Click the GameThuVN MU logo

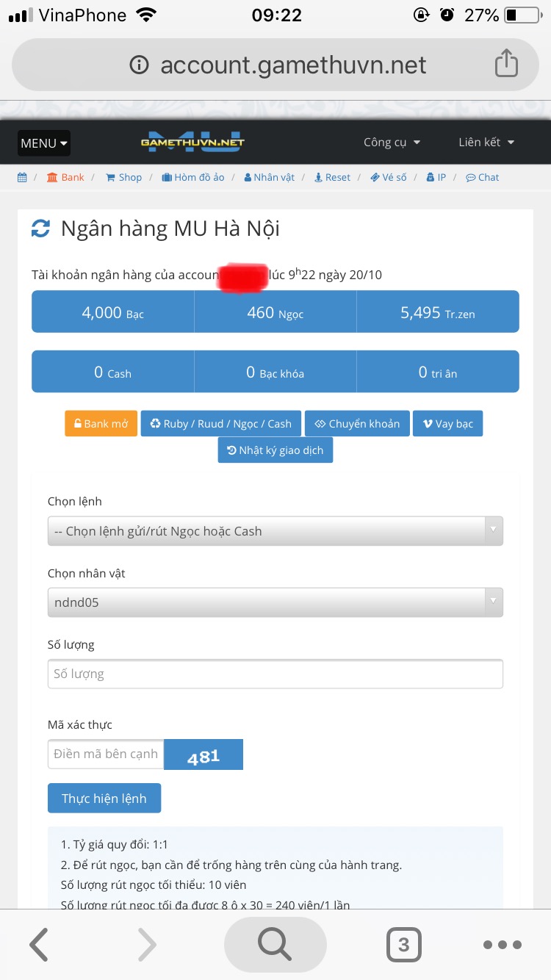point(192,143)
